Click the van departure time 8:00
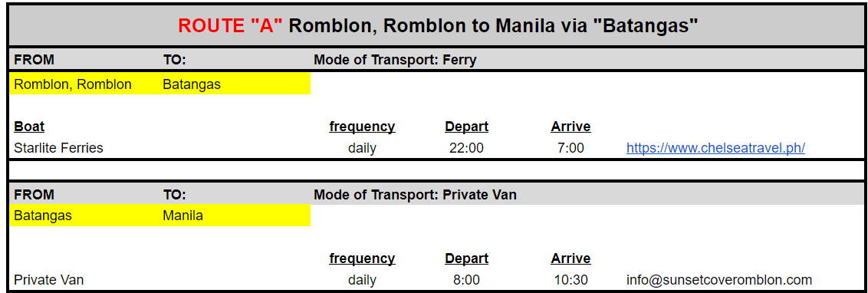 [466, 280]
